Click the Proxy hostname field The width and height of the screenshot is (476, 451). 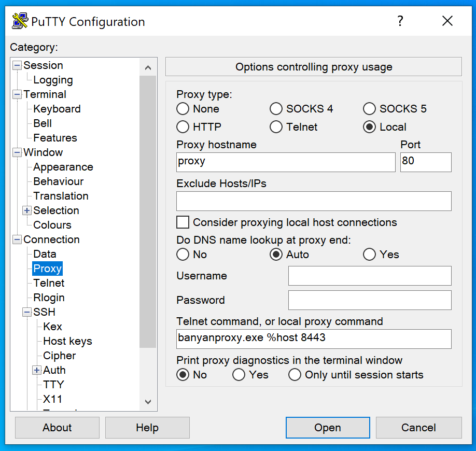pos(286,162)
